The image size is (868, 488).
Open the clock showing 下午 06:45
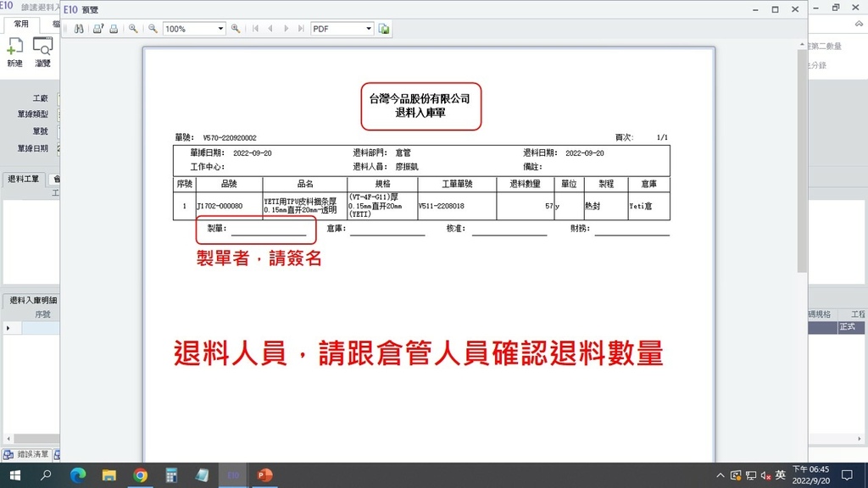(811, 475)
